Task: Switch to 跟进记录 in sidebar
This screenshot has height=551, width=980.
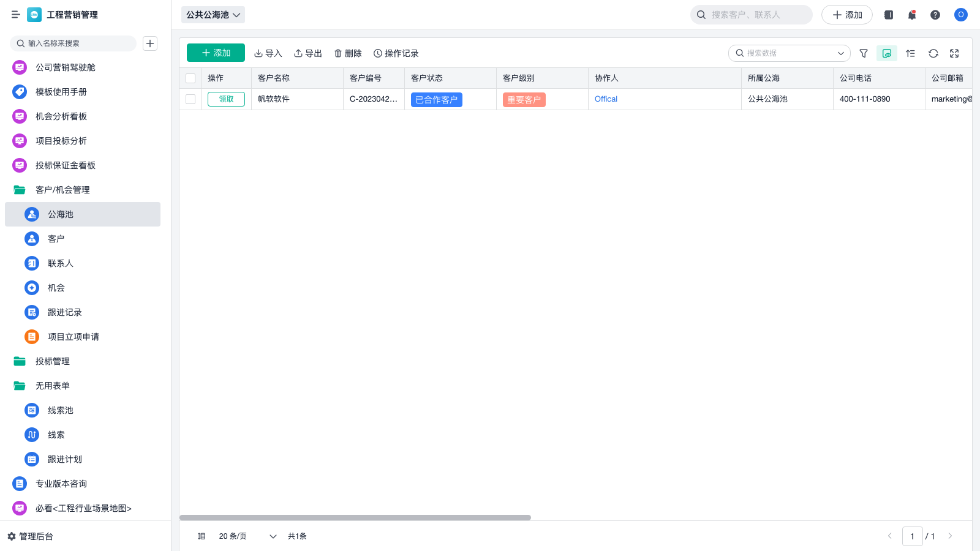Action: coord(65,312)
